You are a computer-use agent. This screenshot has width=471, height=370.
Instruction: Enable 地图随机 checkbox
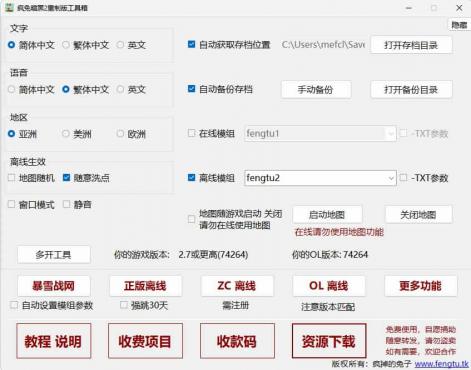(12, 178)
